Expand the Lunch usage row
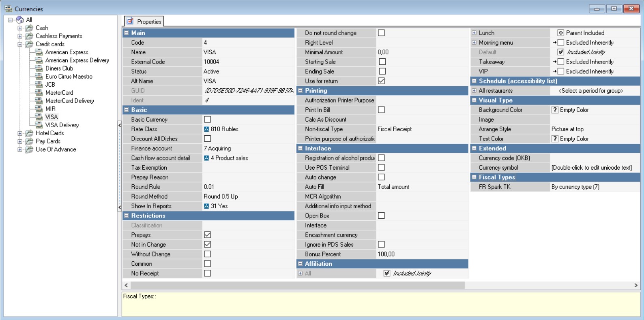 [x=474, y=33]
